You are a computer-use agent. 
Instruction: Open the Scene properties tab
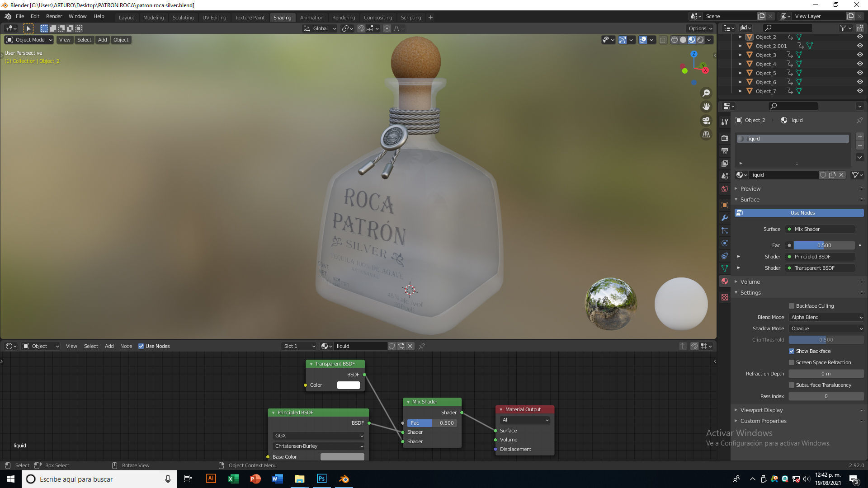725,176
